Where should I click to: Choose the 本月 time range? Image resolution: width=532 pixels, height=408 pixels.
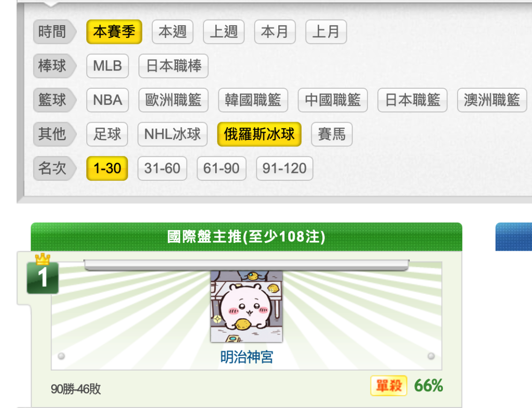tap(275, 32)
